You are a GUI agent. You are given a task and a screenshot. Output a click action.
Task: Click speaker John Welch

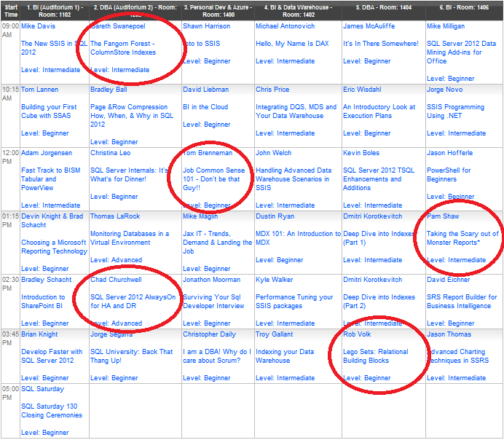coord(274,153)
